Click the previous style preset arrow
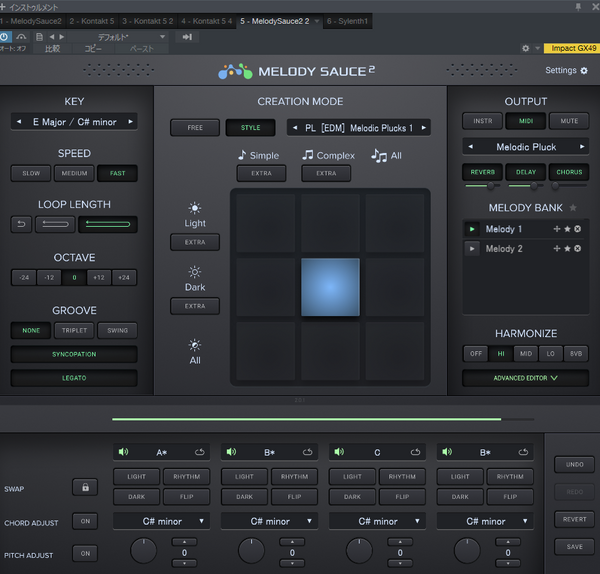This screenshot has height=574, width=600. 295,128
